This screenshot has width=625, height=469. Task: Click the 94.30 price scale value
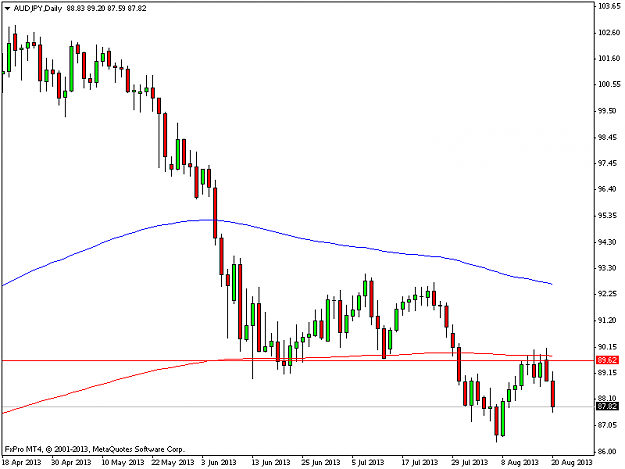[x=609, y=242]
